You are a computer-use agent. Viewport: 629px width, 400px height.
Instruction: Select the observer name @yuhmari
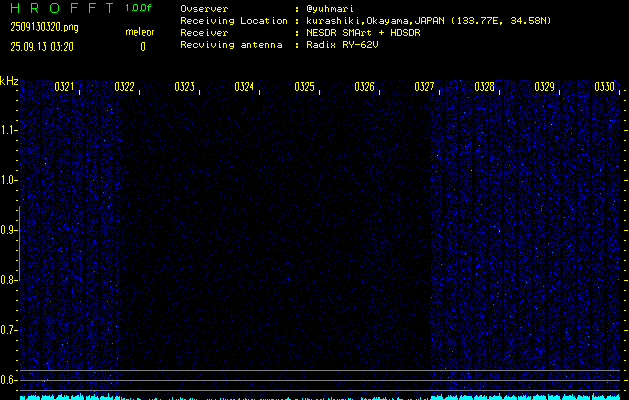click(330, 9)
